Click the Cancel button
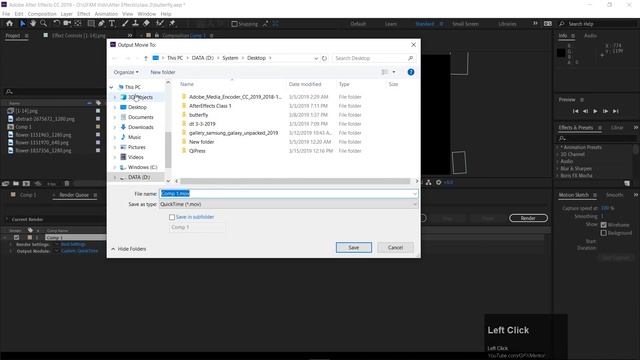 click(x=395, y=247)
